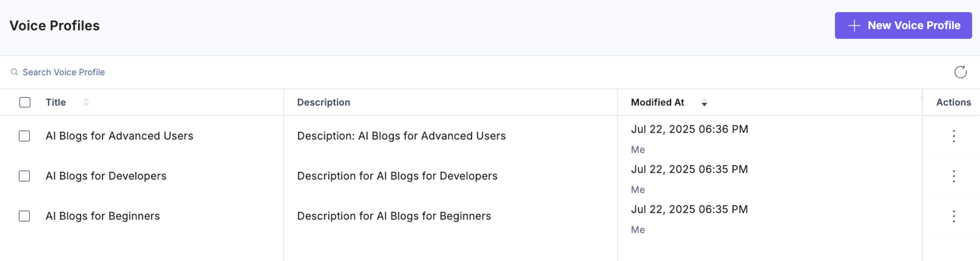
Task: Check the AI Blogs for Developers row
Action: point(24,176)
